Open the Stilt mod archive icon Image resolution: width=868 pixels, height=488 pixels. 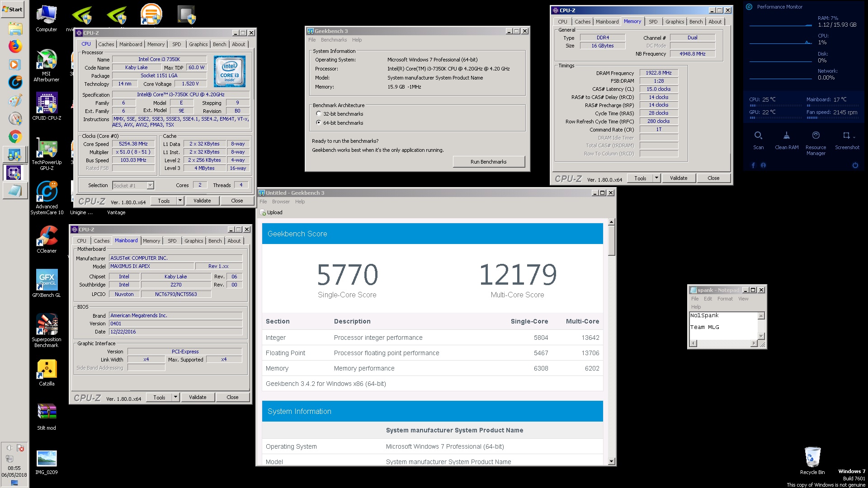coord(47,417)
